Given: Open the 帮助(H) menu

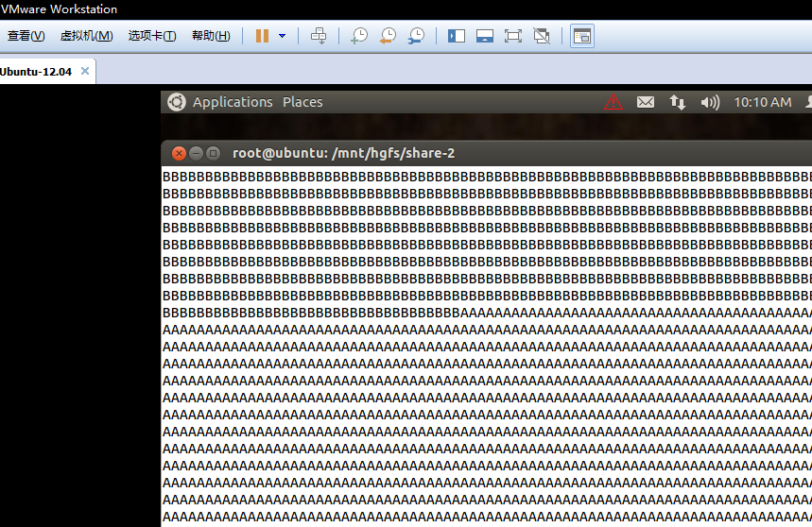Looking at the screenshot, I should click(211, 36).
